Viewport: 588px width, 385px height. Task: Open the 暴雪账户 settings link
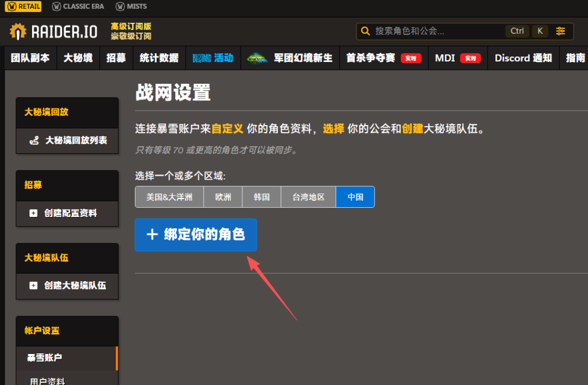coord(45,357)
